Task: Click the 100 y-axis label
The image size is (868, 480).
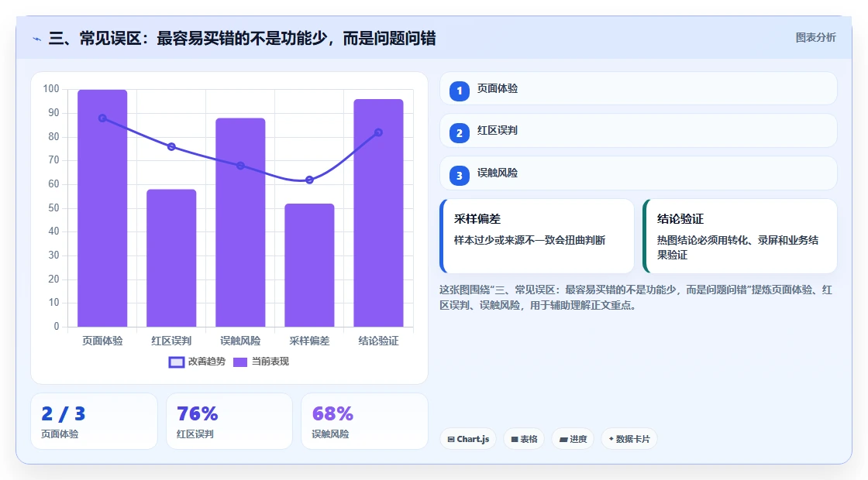Action: (51, 89)
